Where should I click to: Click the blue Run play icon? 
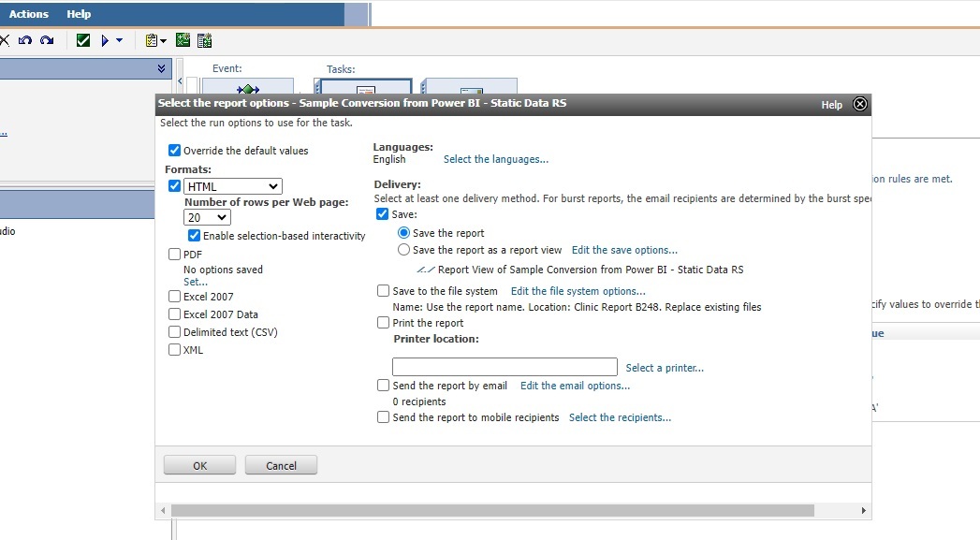click(x=106, y=40)
